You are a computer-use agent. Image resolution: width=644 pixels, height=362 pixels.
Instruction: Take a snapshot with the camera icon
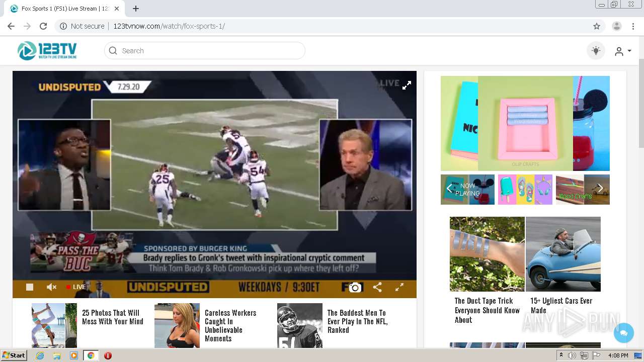[355, 287]
